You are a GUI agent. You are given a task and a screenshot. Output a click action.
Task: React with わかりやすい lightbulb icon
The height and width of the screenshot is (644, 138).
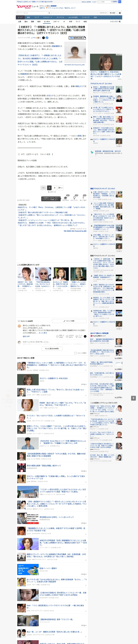[74, 198]
